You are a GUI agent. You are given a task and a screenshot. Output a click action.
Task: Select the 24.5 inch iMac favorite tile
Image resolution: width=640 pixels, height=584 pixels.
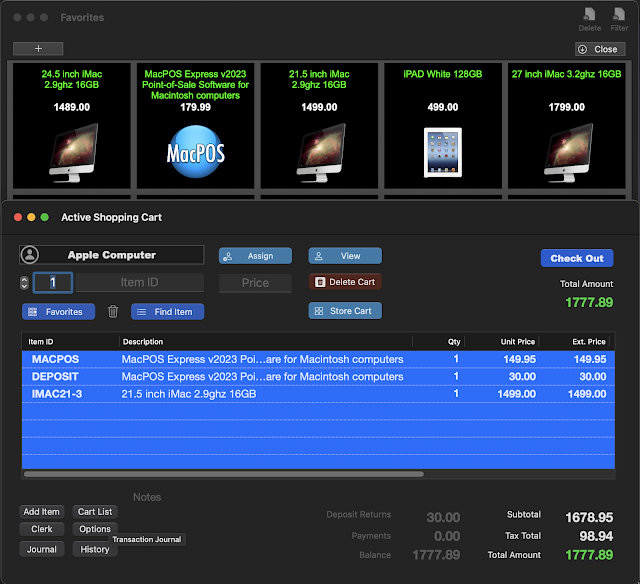click(x=72, y=125)
